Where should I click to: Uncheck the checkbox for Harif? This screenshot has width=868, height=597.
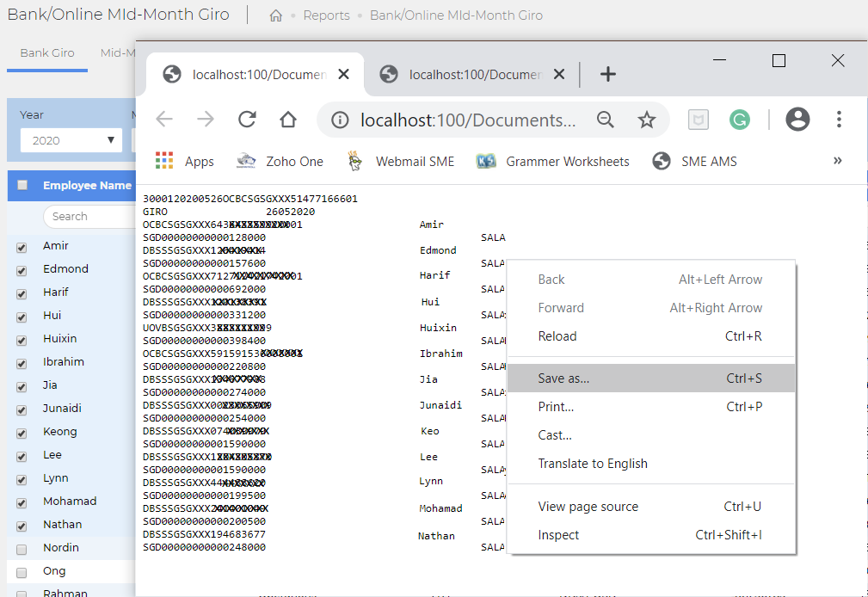(x=22, y=294)
